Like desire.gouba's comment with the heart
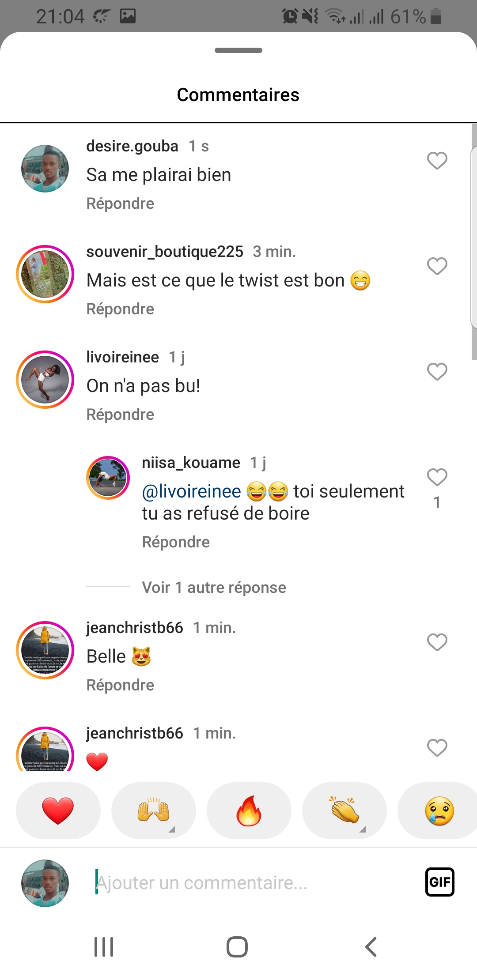The height and width of the screenshot is (980, 477). [x=437, y=161]
